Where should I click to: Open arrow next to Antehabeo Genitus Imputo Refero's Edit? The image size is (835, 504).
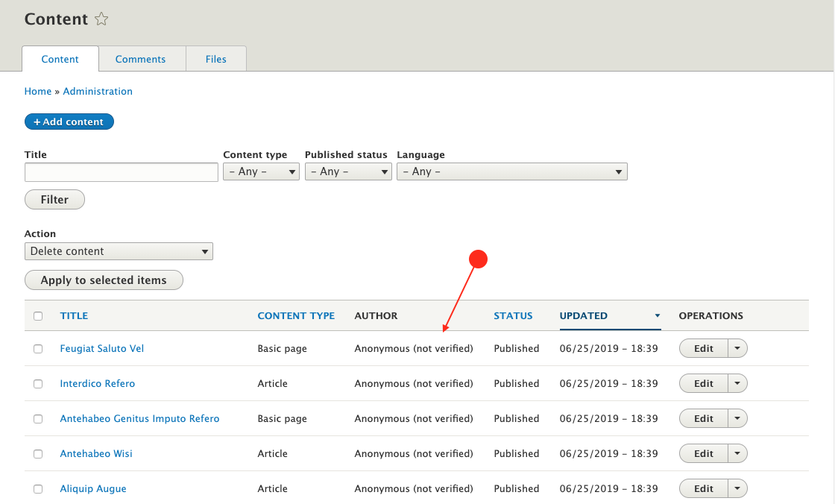(737, 418)
